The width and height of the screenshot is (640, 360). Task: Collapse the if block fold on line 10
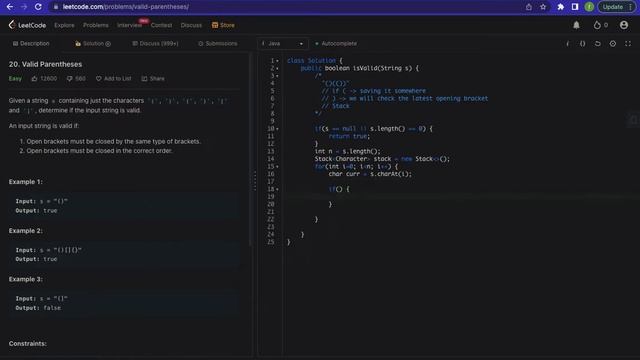click(x=278, y=129)
